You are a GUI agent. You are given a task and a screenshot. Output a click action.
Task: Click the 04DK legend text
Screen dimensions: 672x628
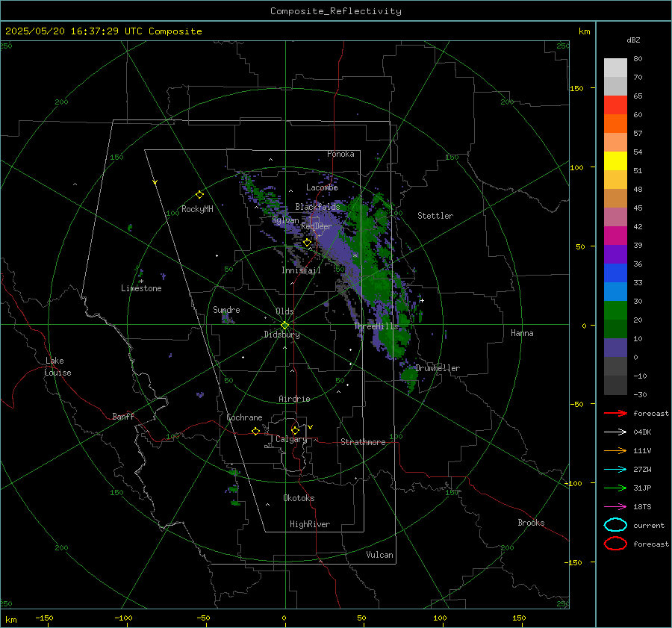click(x=642, y=432)
